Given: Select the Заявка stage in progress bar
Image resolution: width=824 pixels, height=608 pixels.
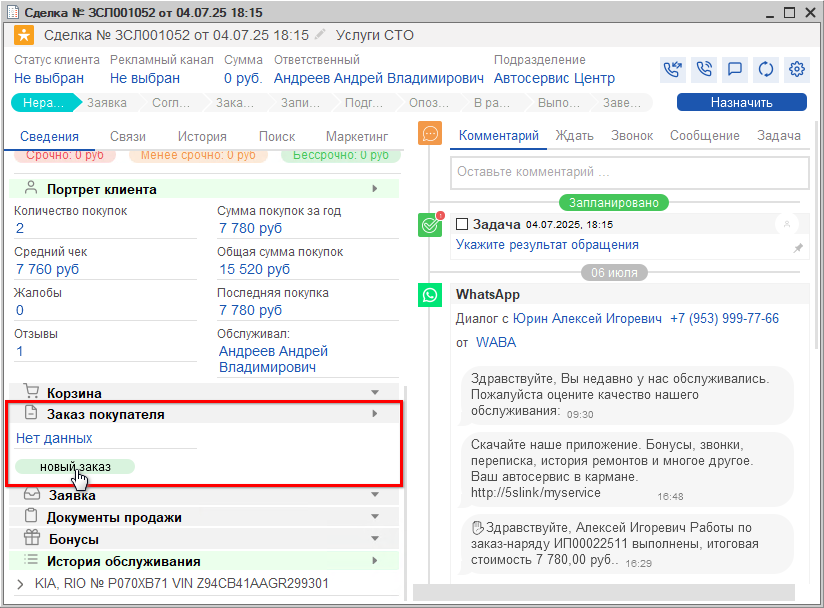Looking at the screenshot, I should [106, 102].
